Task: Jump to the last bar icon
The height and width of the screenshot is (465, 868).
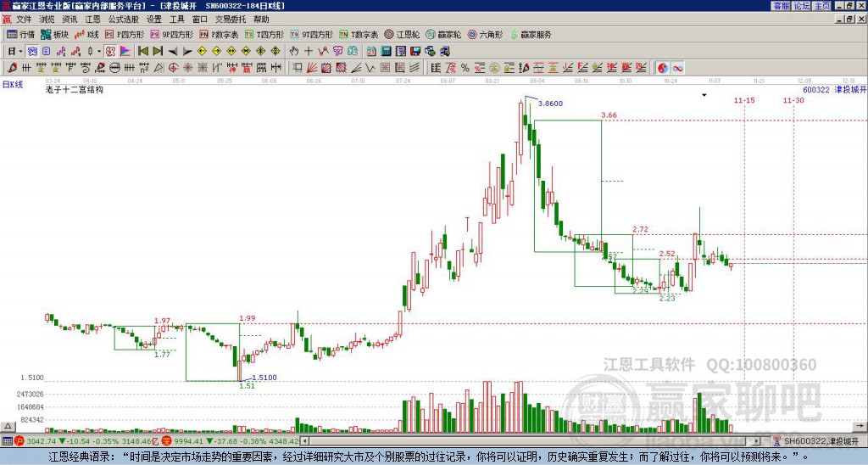Action: point(158,52)
